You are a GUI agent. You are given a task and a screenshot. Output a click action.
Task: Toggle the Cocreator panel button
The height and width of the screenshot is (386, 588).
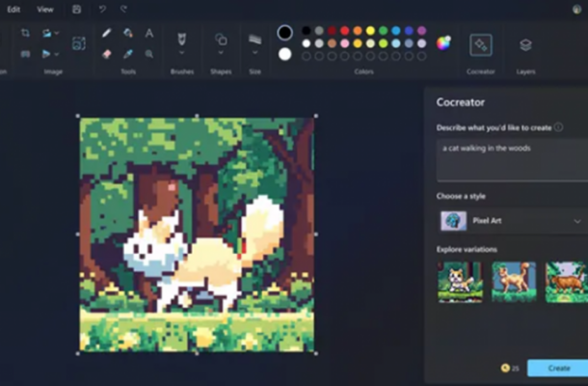(481, 45)
